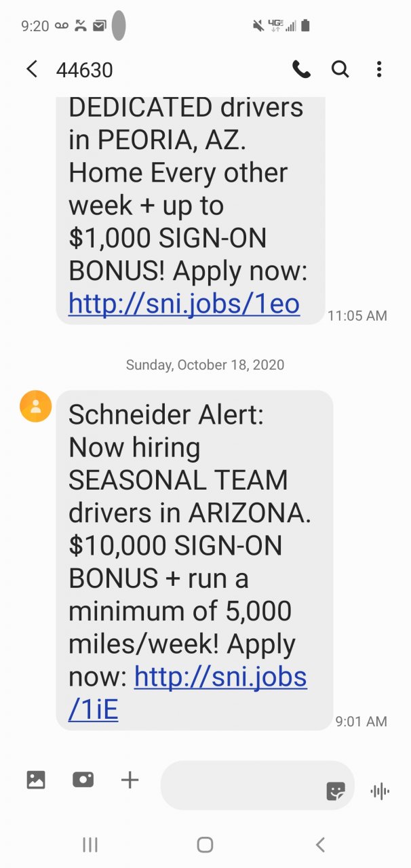Tap the voice recording waveform icon
The width and height of the screenshot is (411, 868).
[x=380, y=791]
